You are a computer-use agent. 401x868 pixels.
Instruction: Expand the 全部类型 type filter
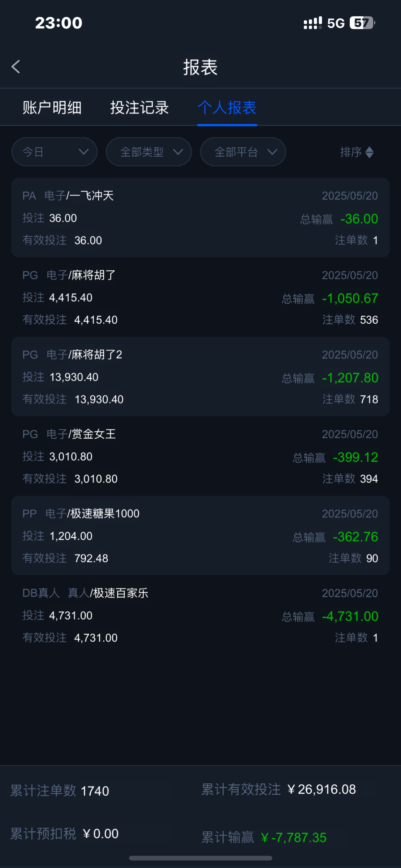coord(149,152)
